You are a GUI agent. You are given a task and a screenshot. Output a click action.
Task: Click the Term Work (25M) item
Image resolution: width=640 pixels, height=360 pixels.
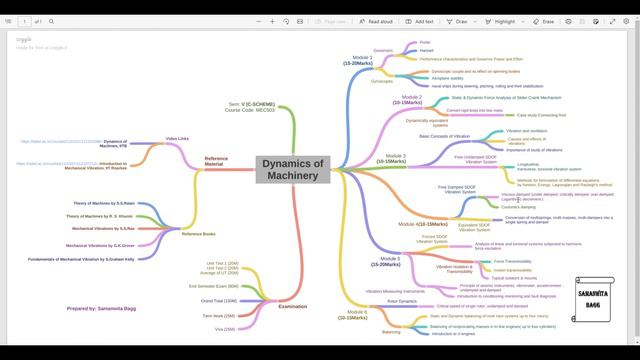pyautogui.click(x=219, y=316)
